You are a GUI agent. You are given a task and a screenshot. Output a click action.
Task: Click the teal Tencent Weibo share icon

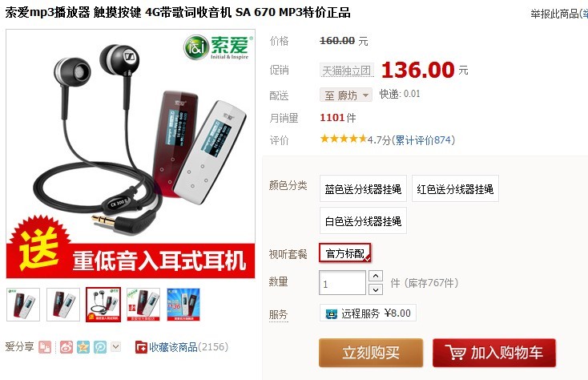pos(100,347)
